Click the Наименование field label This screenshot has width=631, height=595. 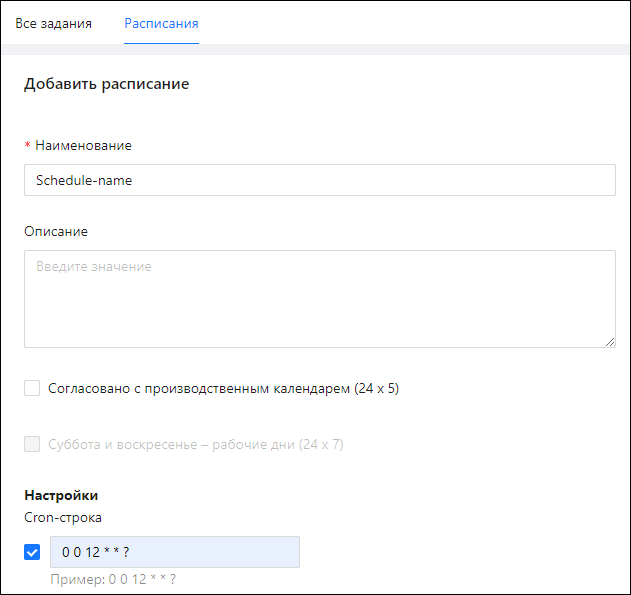click(83, 145)
